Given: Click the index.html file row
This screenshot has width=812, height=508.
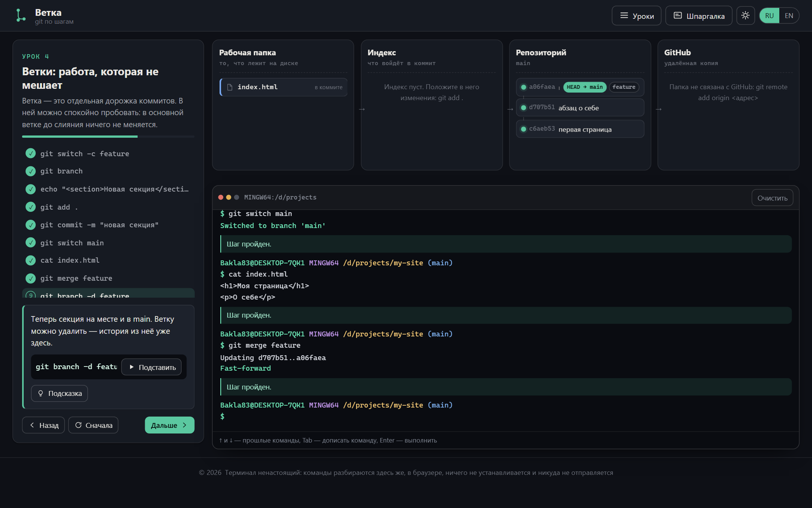Looking at the screenshot, I should [x=283, y=87].
